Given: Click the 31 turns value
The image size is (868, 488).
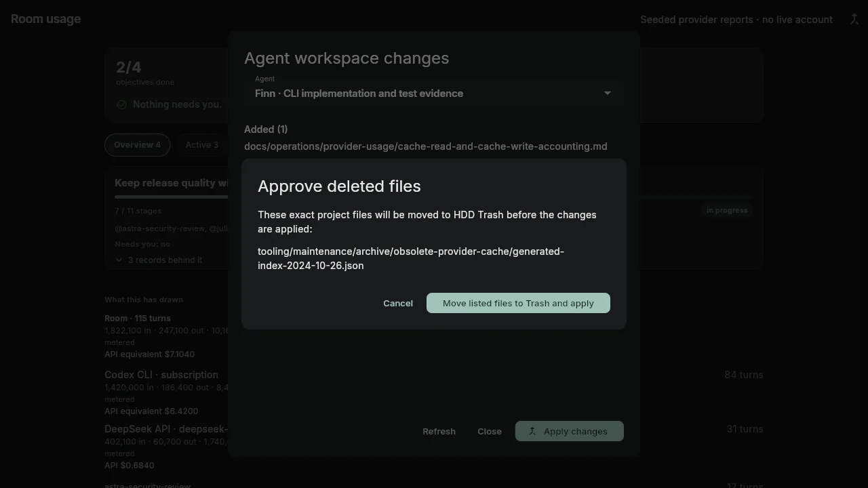Looking at the screenshot, I should [745, 429].
